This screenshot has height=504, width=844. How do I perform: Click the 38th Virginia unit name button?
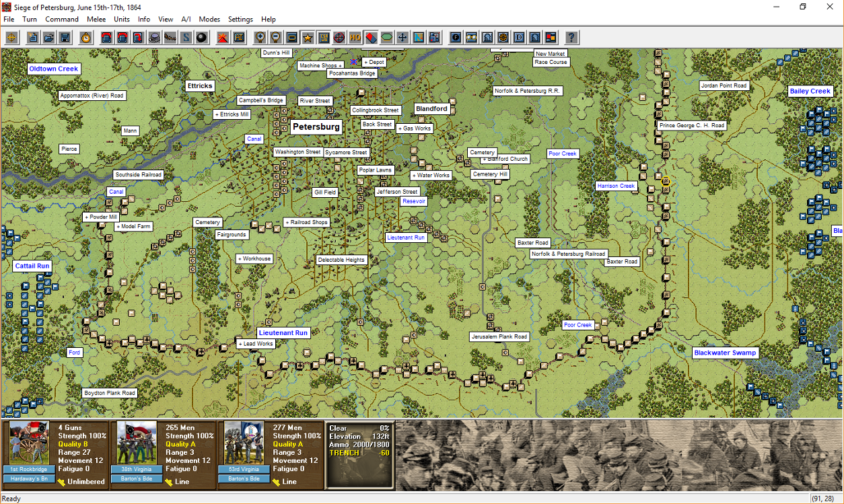point(137,469)
